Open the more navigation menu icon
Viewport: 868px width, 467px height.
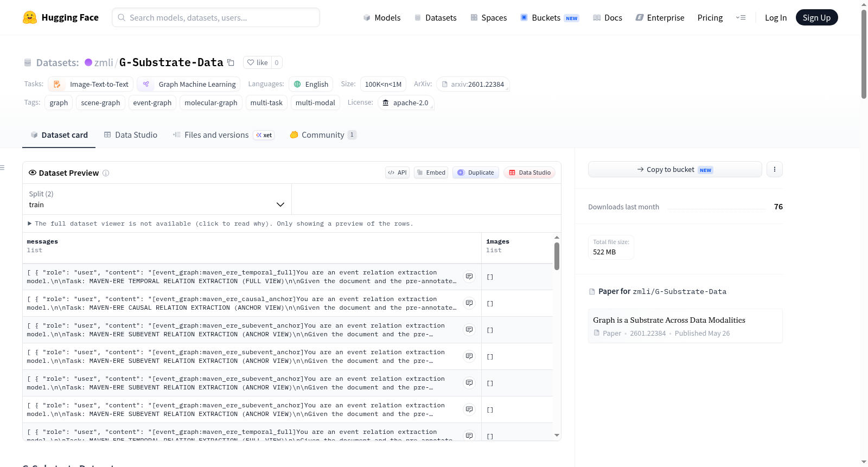click(741, 17)
